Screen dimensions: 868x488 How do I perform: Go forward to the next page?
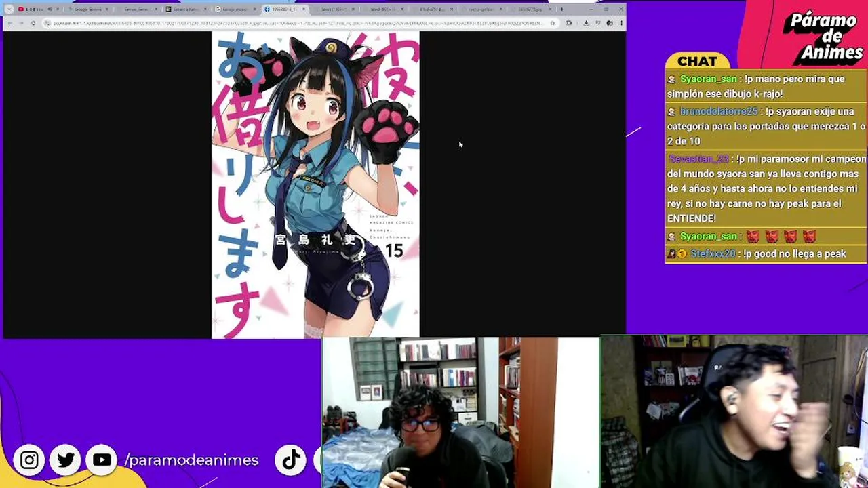pyautogui.click(x=21, y=23)
